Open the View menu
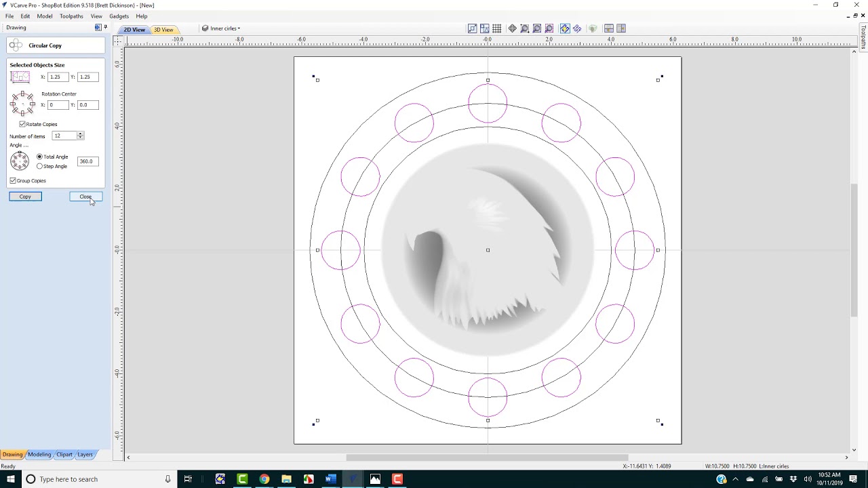This screenshot has height=488, width=868. coord(96,16)
